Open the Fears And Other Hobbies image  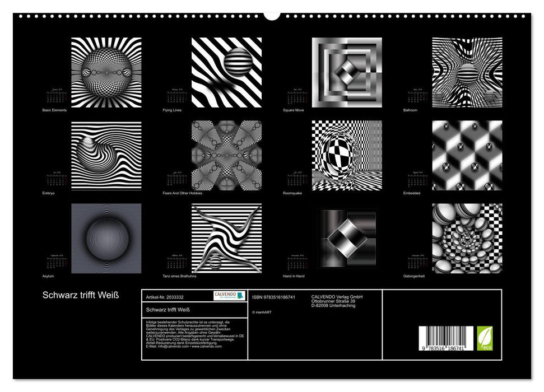(226, 155)
